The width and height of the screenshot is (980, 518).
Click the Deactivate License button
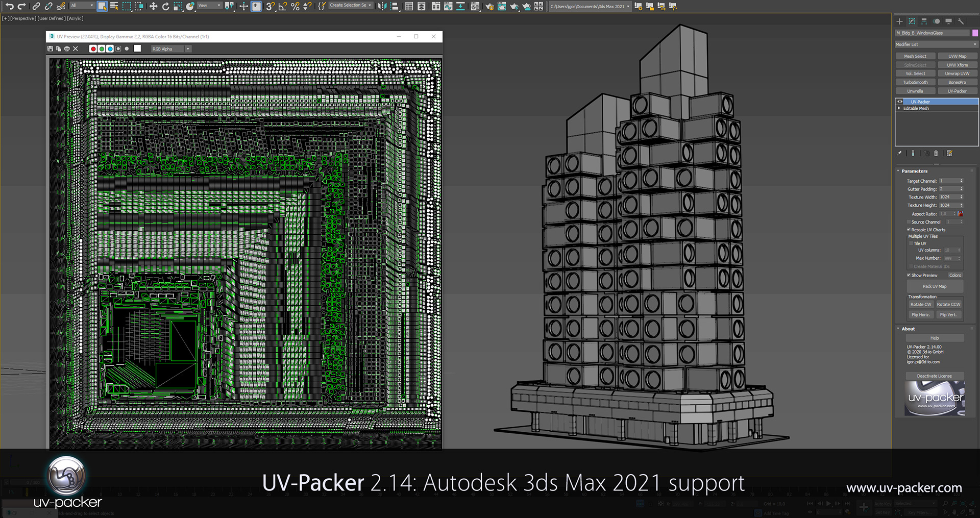pyautogui.click(x=934, y=376)
